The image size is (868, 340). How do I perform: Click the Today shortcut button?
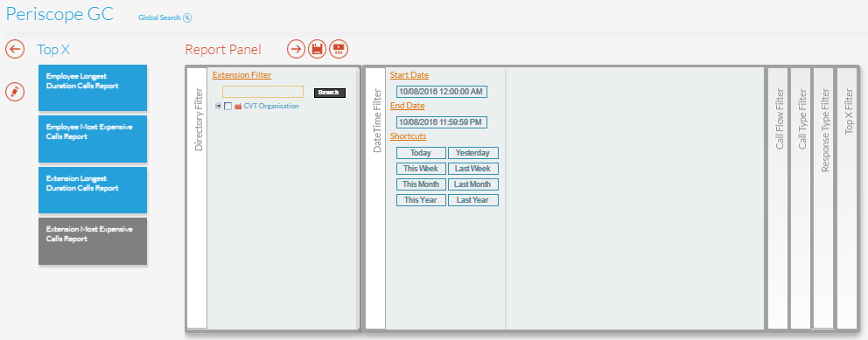pos(421,153)
